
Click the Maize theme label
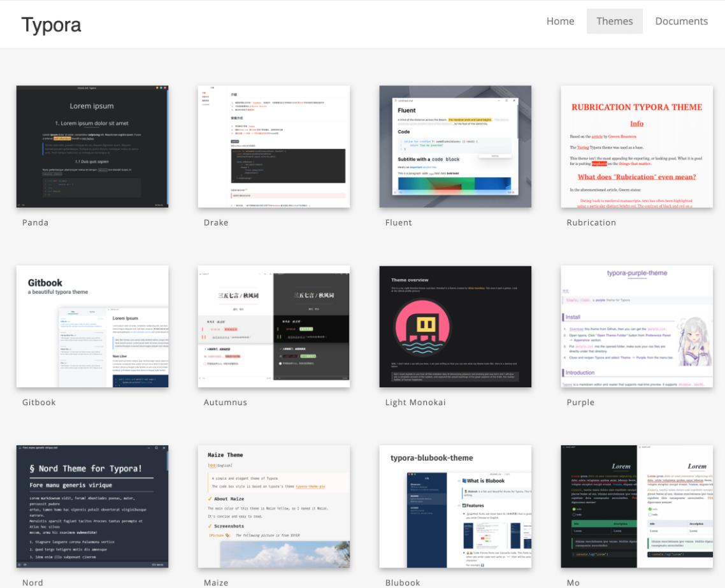point(216,582)
